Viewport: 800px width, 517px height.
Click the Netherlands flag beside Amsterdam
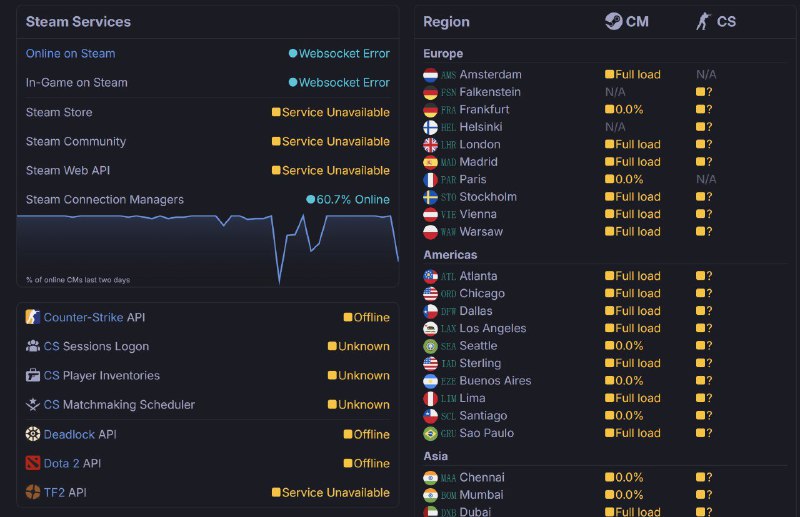[430, 75]
